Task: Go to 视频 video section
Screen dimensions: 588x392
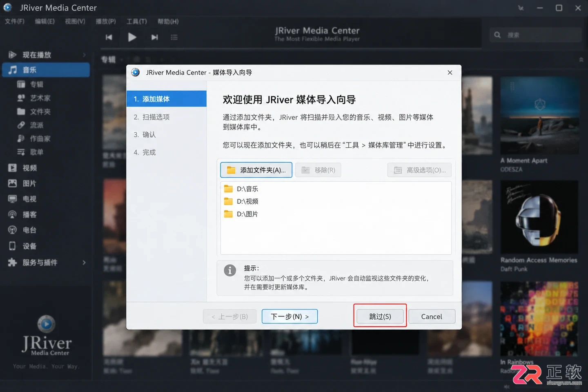Action: coord(23,168)
